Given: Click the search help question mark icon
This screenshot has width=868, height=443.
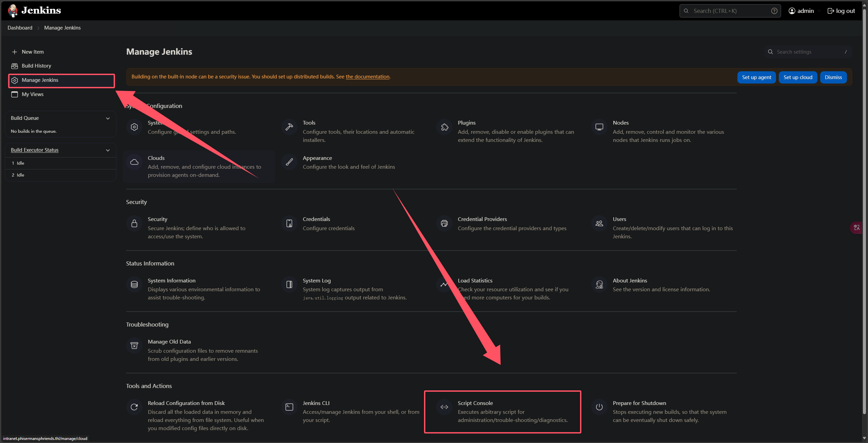Looking at the screenshot, I should click(x=774, y=11).
